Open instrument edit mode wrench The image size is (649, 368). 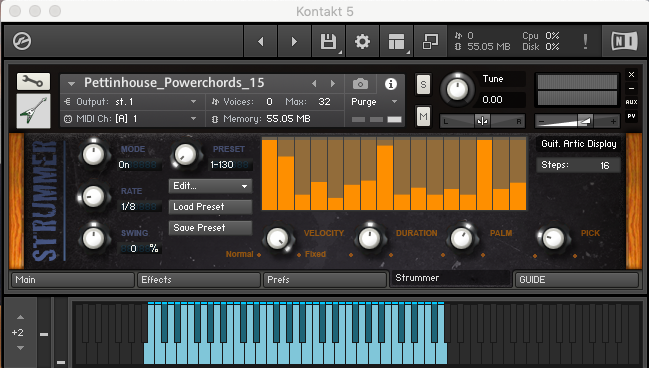[33, 81]
